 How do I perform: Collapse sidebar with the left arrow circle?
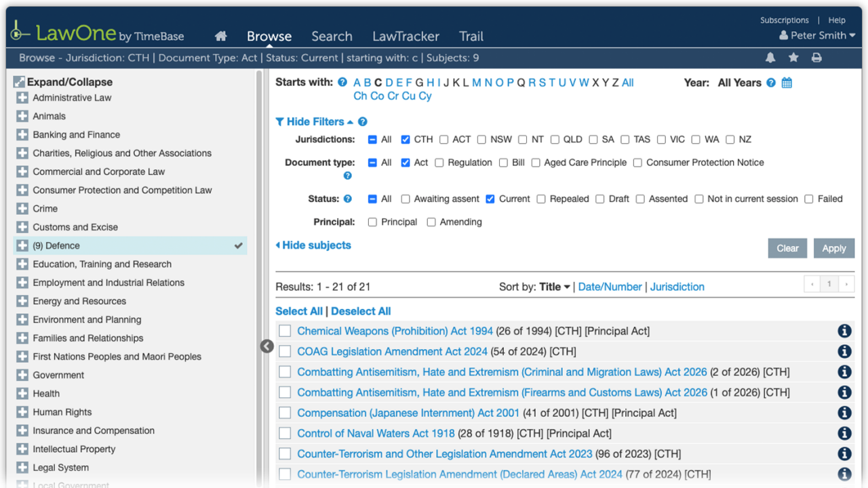[267, 346]
